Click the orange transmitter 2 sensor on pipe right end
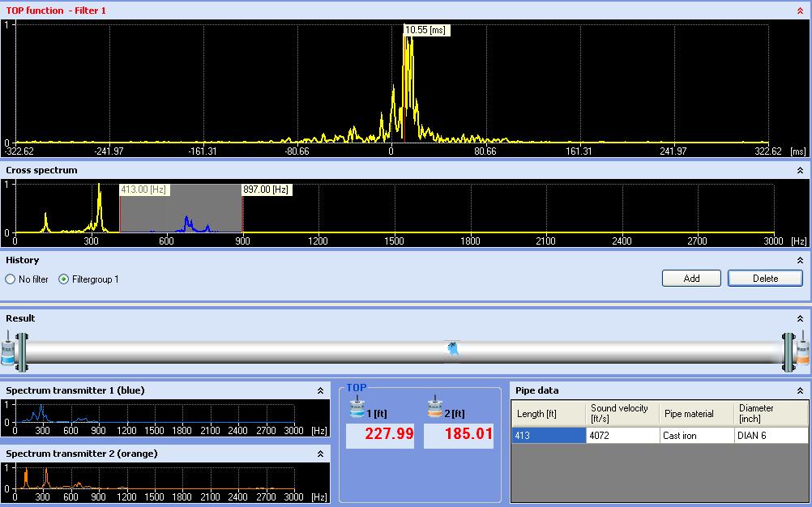Screen dimensions: 812x507 [802, 351]
